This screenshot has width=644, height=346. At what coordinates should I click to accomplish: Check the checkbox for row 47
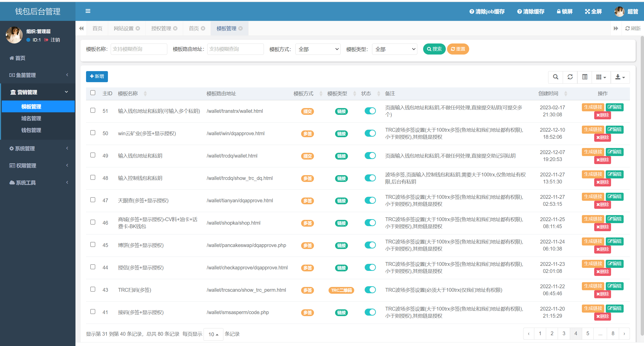pos(93,200)
